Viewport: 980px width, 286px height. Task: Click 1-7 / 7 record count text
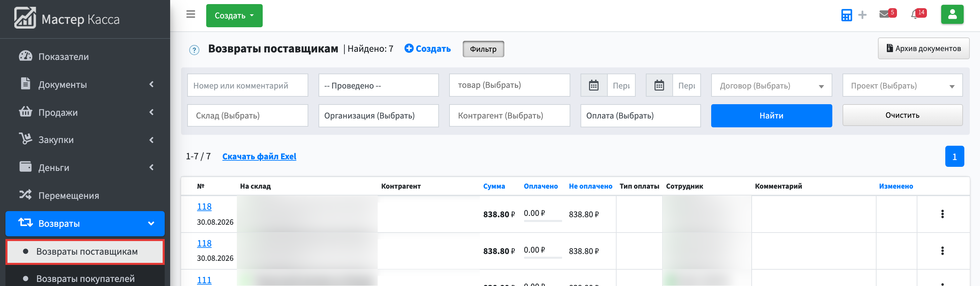(x=198, y=156)
